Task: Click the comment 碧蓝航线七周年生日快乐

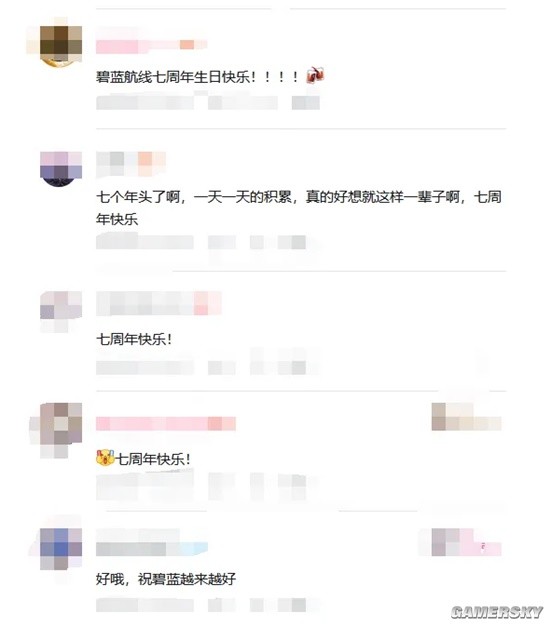Action: tap(198, 76)
